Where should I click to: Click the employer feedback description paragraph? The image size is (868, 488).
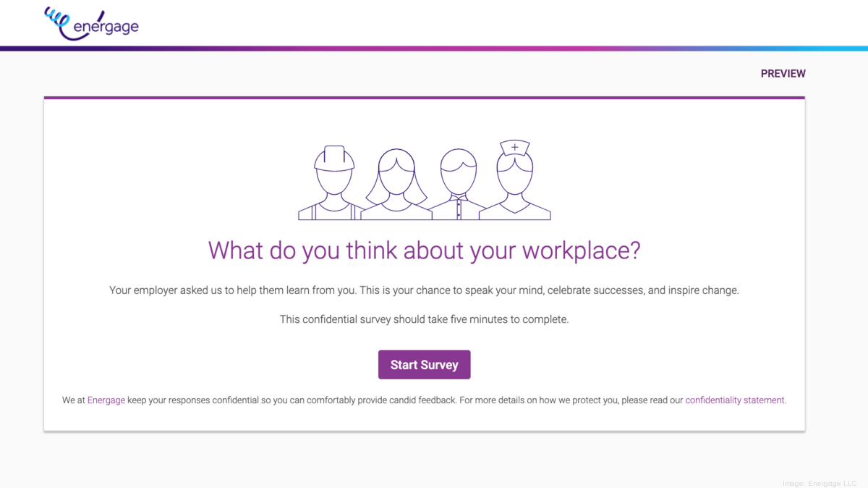pos(424,290)
